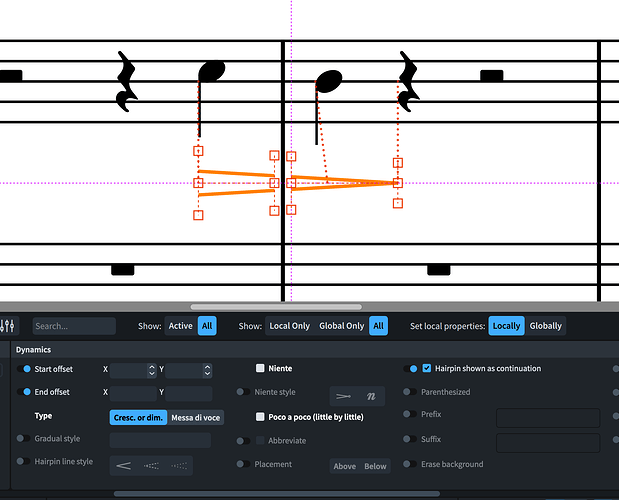Show only Active properties

pos(180,326)
